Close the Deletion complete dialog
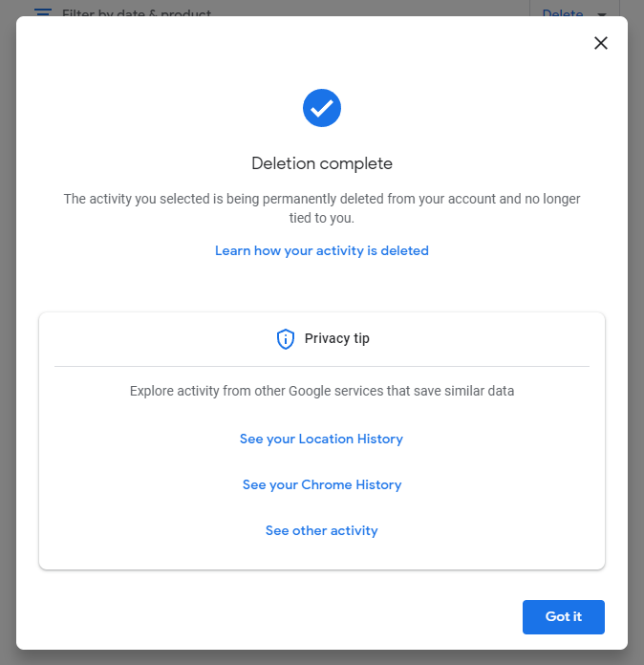 click(x=601, y=43)
